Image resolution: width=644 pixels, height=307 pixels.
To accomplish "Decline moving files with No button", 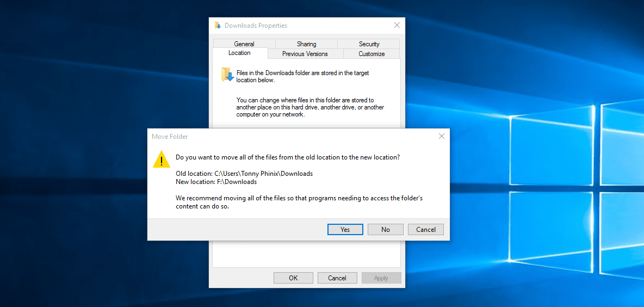I will pyautogui.click(x=385, y=229).
